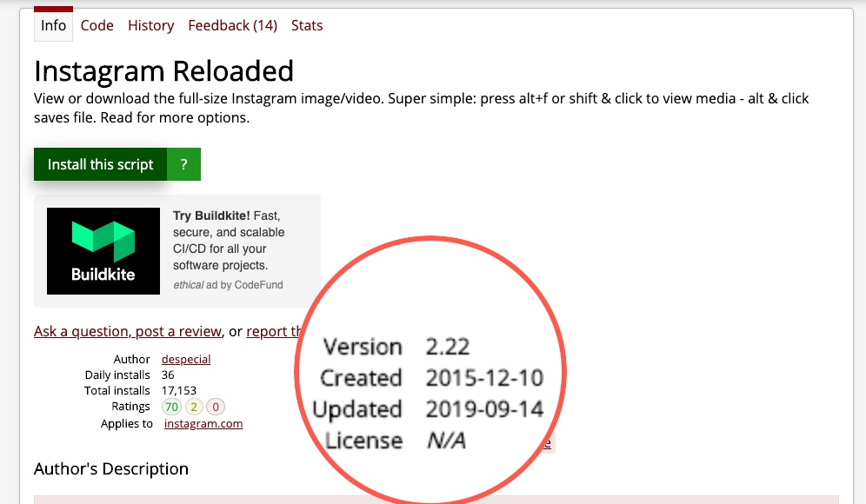Screen dimensions: 866x504
Task: Click the script description starting 'View or download'
Action: (422, 108)
